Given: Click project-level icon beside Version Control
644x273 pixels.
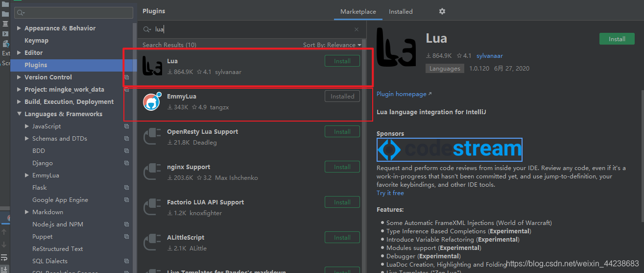Looking at the screenshot, I should (126, 77).
